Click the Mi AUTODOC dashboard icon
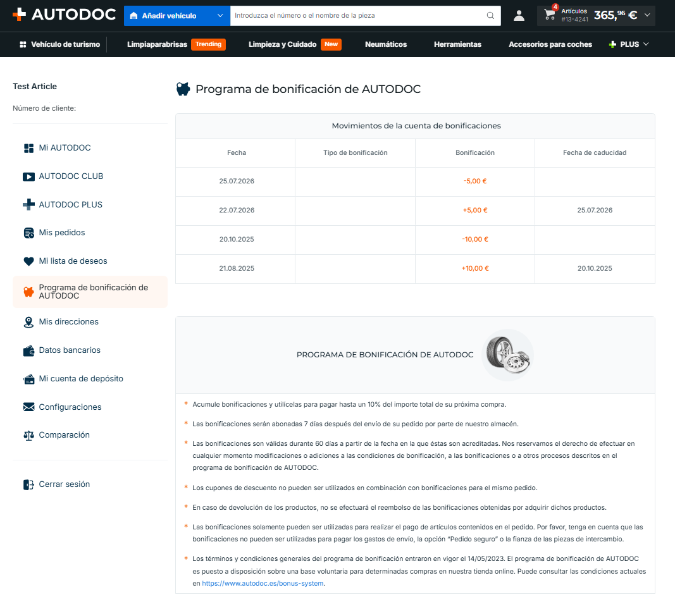This screenshot has height=616, width=675. (28, 148)
